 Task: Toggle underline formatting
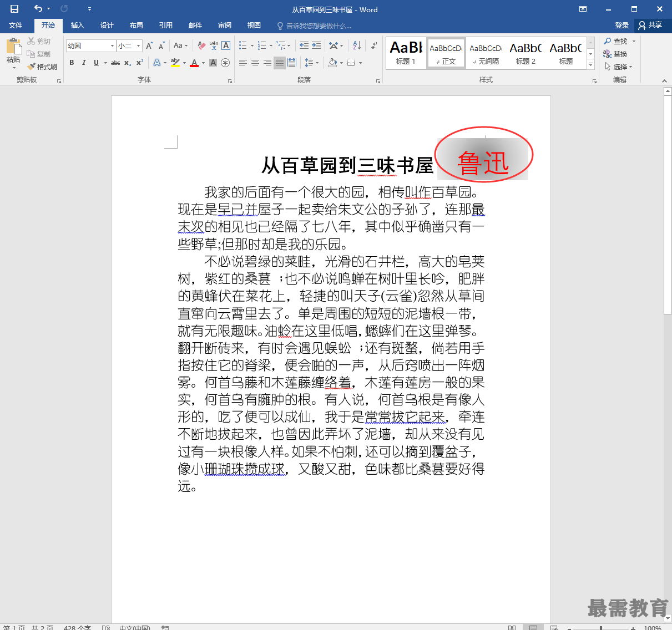(x=96, y=63)
